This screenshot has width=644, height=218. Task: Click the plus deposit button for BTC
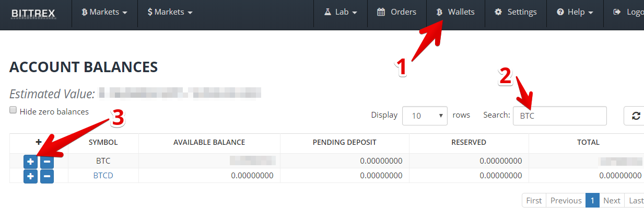tap(30, 162)
